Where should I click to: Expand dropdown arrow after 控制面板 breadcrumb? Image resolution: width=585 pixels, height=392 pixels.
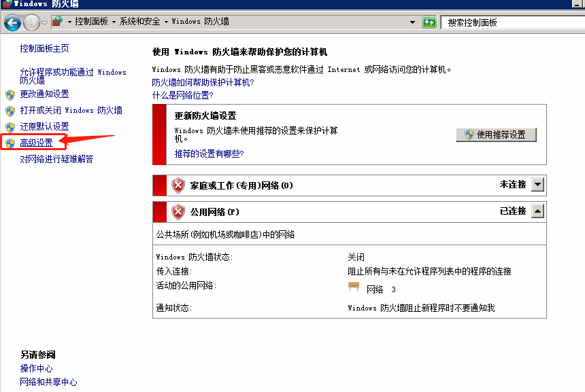[114, 22]
